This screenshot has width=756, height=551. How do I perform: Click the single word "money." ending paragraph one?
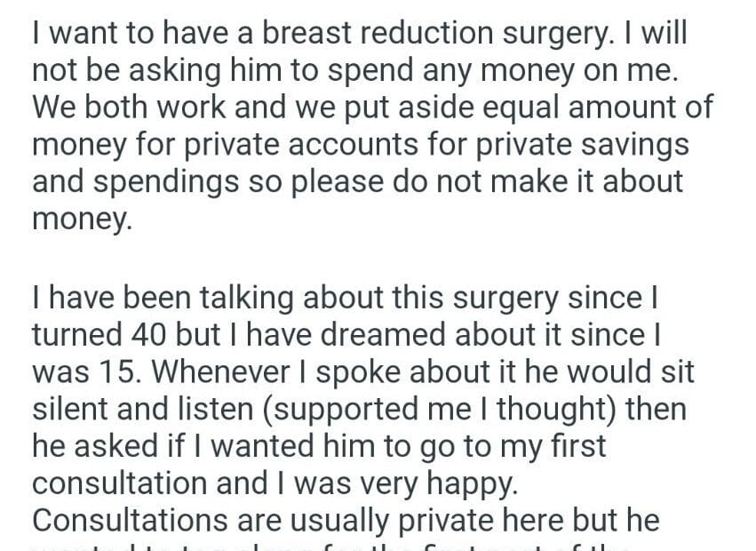coord(81,218)
